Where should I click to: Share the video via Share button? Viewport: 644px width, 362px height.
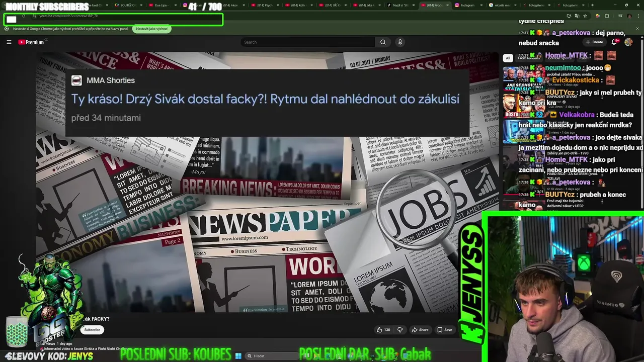pyautogui.click(x=420, y=330)
